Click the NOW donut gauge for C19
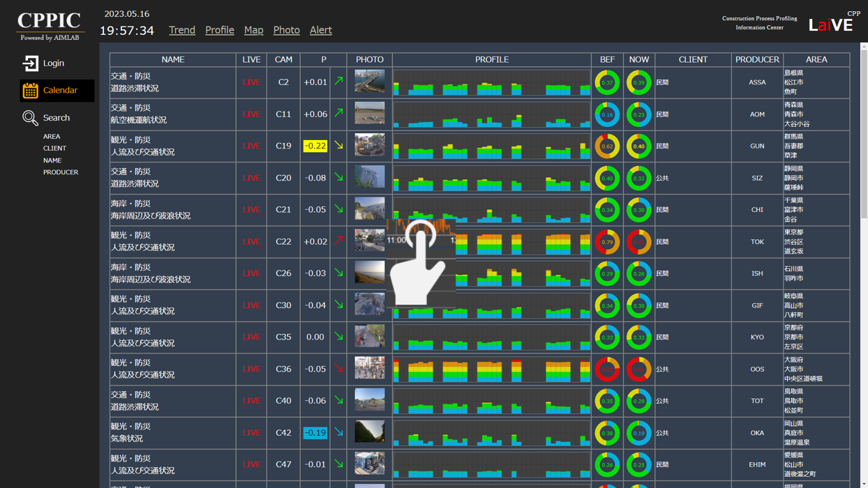Image resolution: width=868 pixels, height=488 pixels. coord(638,146)
